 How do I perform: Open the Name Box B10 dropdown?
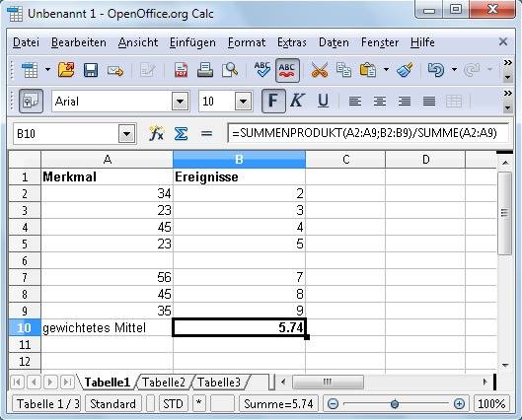click(126, 134)
